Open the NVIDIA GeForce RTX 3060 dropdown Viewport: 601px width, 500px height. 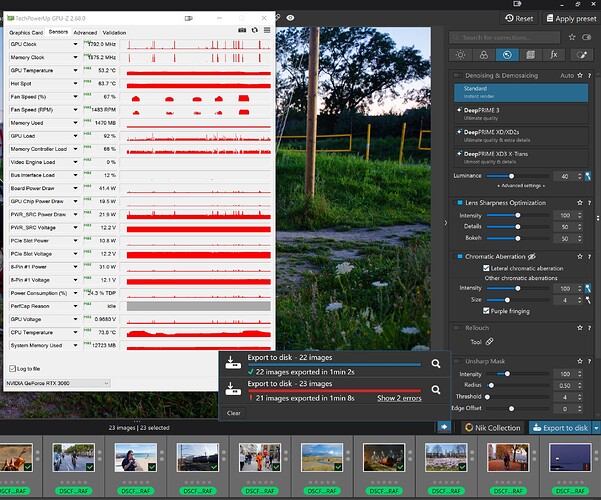(x=60, y=382)
